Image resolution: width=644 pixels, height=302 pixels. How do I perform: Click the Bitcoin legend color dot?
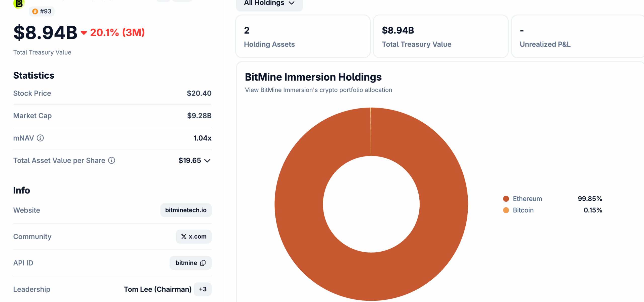[x=506, y=210]
